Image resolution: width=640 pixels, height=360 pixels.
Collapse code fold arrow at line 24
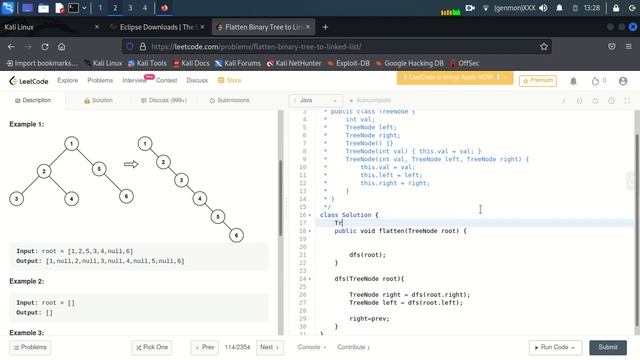[x=310, y=279]
